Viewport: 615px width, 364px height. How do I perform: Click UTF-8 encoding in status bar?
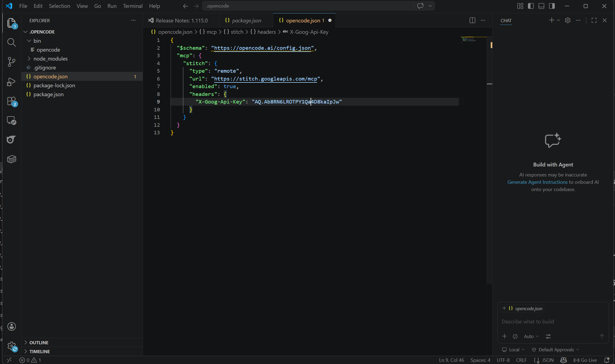[x=503, y=360]
